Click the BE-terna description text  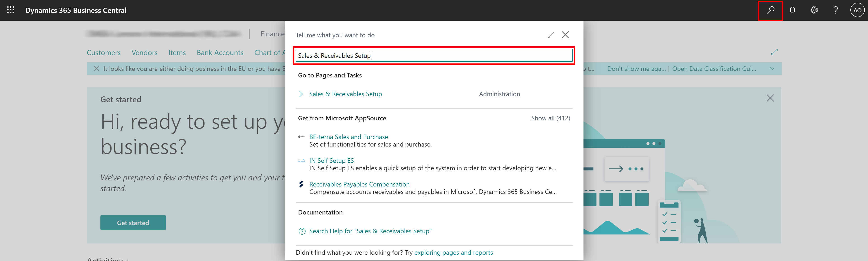(x=370, y=144)
